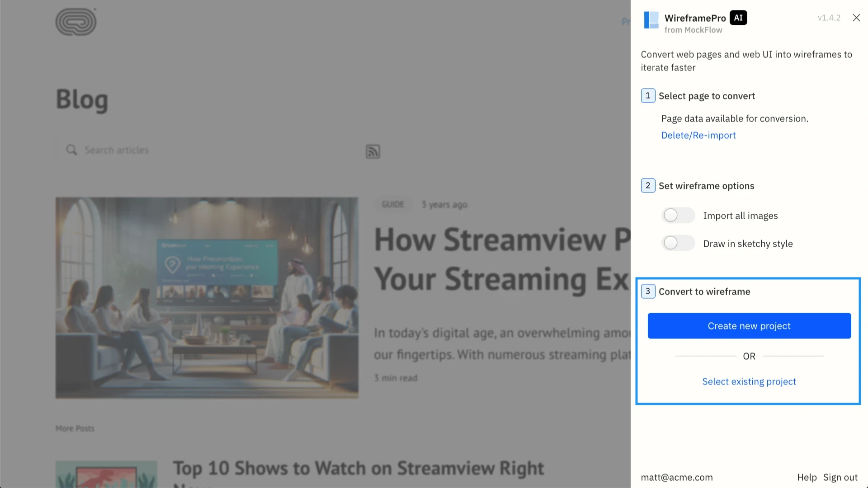Open the featured Streamview article image

click(x=207, y=298)
